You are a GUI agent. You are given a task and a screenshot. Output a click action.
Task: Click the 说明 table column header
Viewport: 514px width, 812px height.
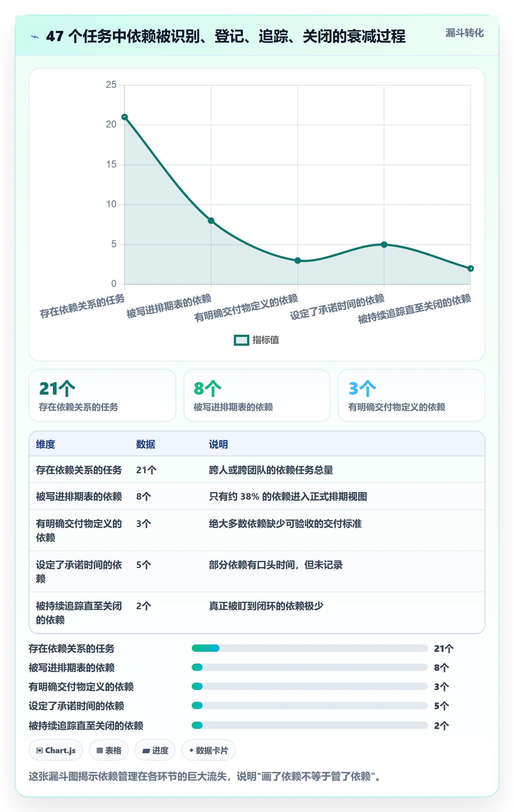coord(218,444)
